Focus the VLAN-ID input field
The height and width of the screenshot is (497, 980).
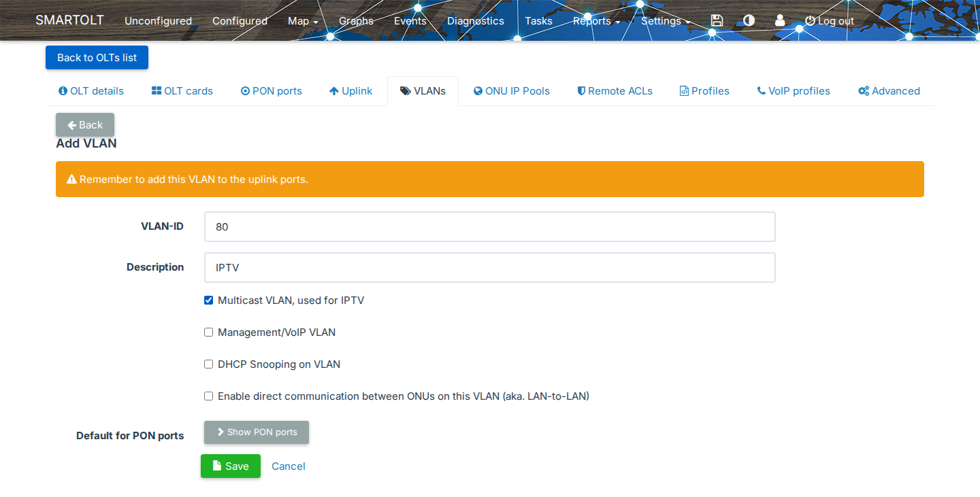click(x=490, y=227)
